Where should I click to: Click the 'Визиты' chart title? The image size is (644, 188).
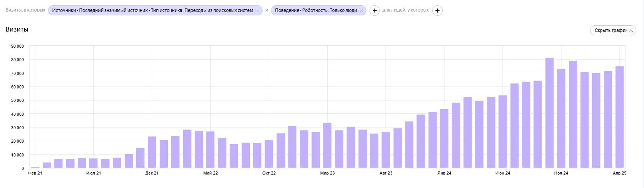17,30
